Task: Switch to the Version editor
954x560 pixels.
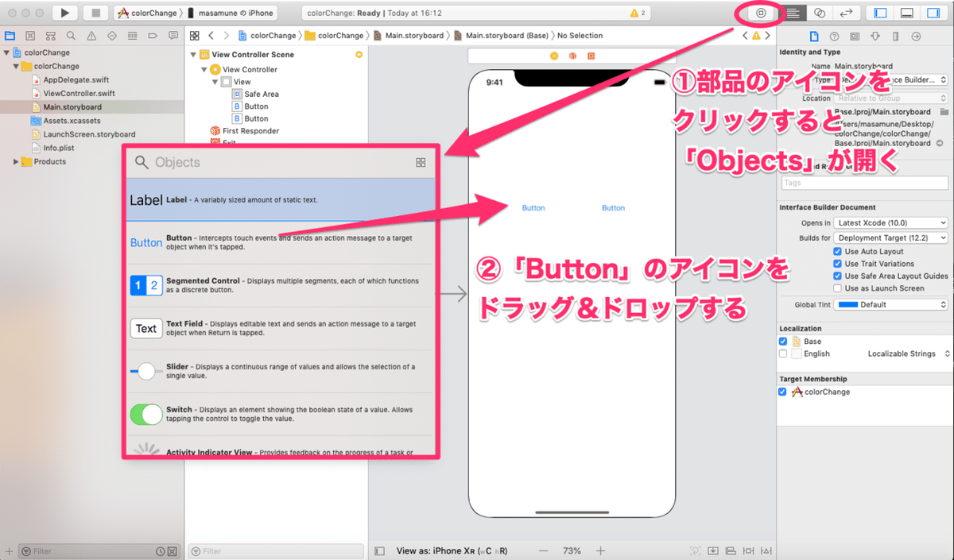Action: click(847, 13)
